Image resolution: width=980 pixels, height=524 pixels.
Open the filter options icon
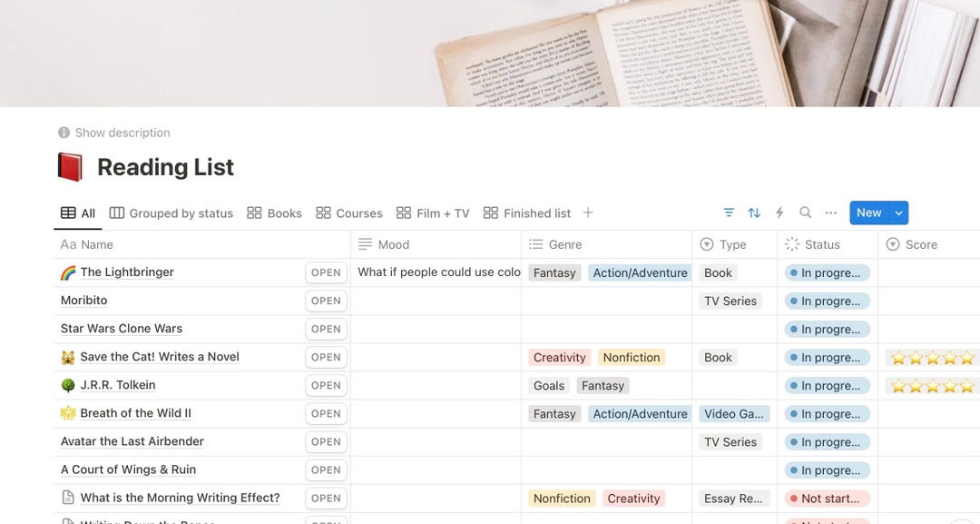point(729,212)
